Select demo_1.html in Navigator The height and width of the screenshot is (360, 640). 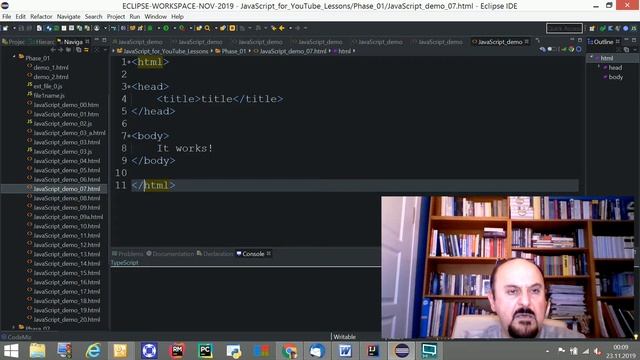[51, 67]
